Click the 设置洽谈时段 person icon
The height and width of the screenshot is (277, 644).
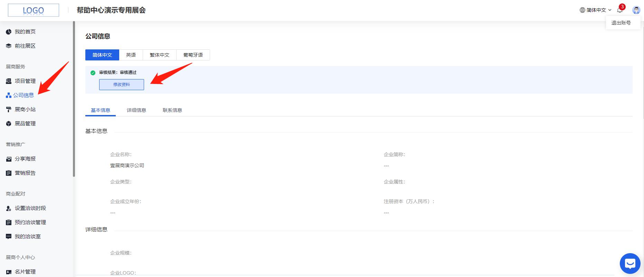tap(9, 208)
